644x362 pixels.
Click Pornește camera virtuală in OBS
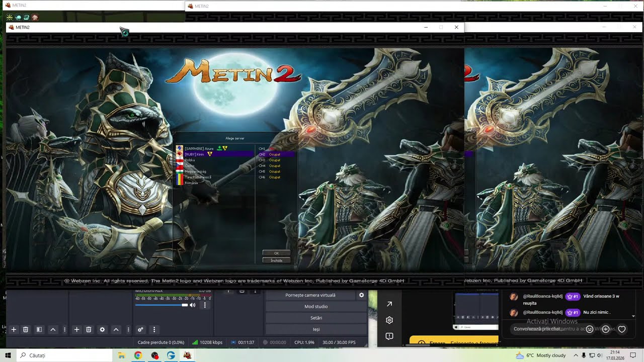pyautogui.click(x=310, y=295)
